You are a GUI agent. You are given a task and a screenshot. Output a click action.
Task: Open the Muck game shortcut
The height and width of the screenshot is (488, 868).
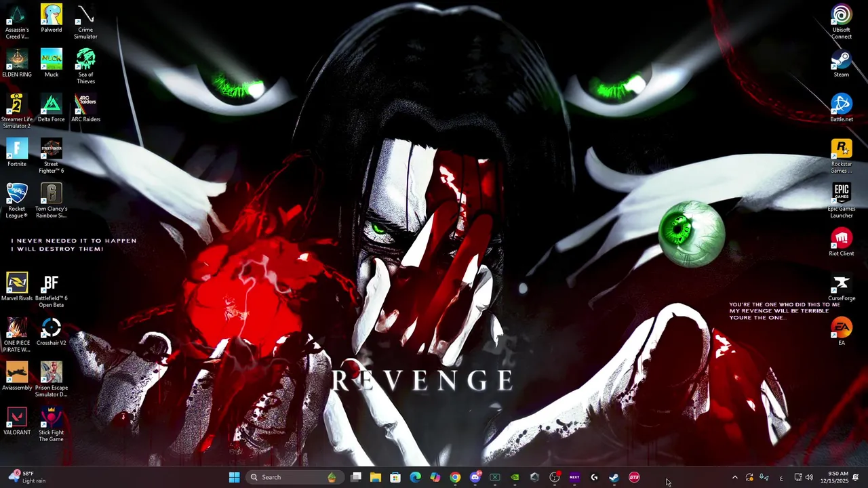point(52,63)
